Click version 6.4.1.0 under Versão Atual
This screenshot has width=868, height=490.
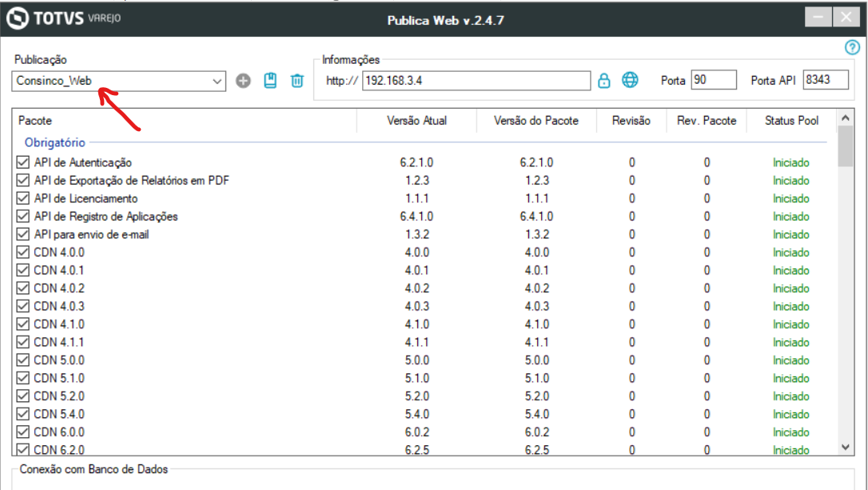click(x=417, y=217)
